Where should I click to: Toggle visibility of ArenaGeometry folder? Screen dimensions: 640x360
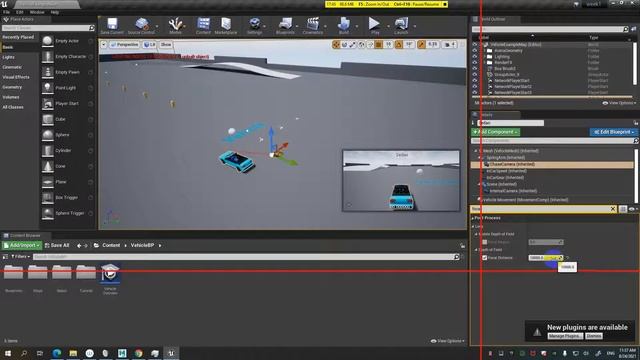[x=475, y=51]
